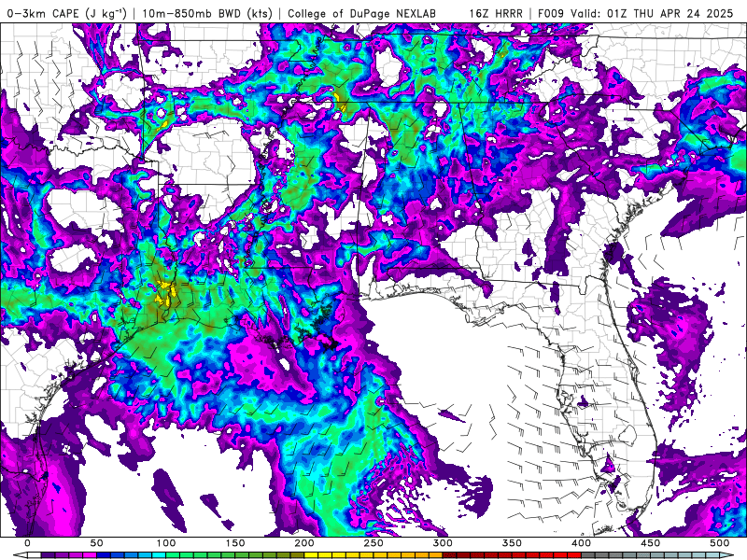Click the "300" color scale label
This screenshot has width=747, height=560.
point(443,543)
